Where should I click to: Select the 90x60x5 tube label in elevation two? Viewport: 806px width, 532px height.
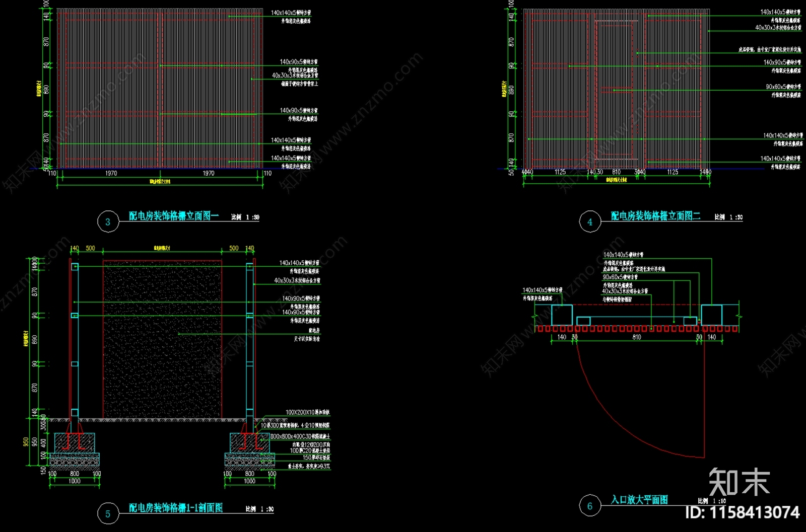point(783,87)
